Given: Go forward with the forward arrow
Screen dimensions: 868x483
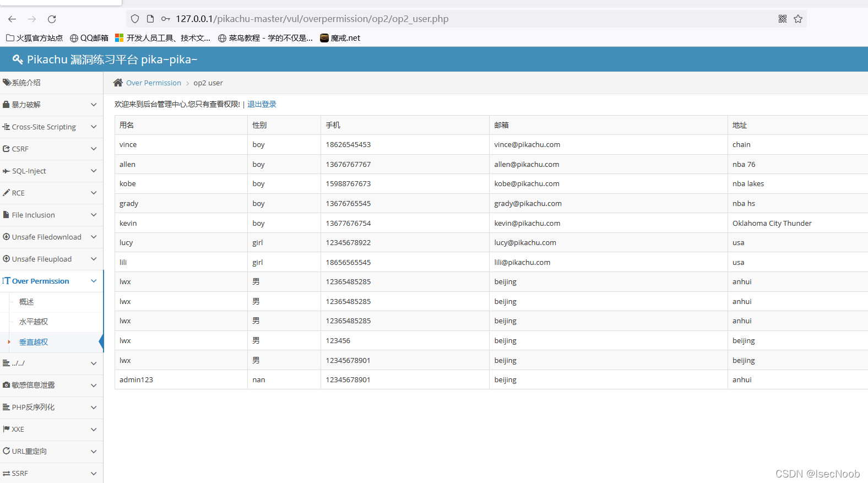Looking at the screenshot, I should click(x=32, y=19).
